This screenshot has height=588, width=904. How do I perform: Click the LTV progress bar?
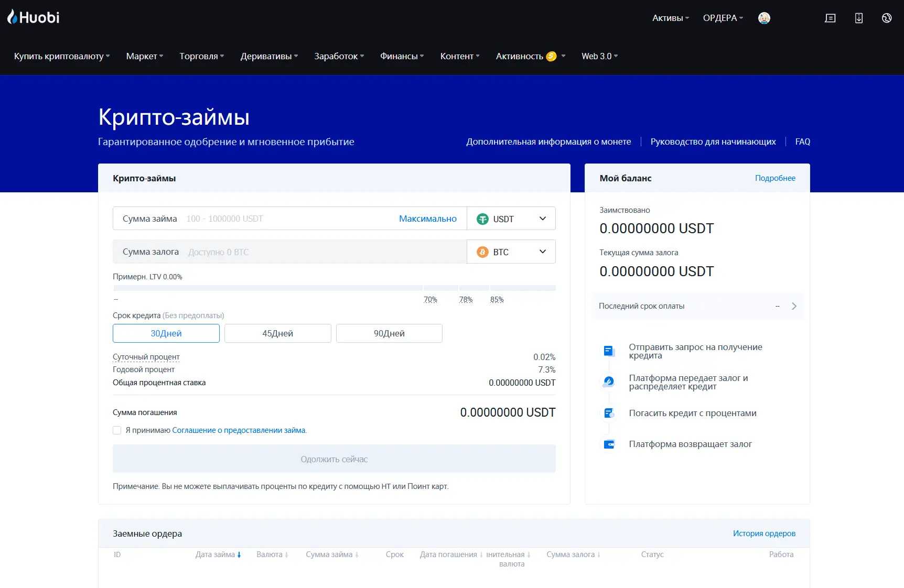coord(334,288)
